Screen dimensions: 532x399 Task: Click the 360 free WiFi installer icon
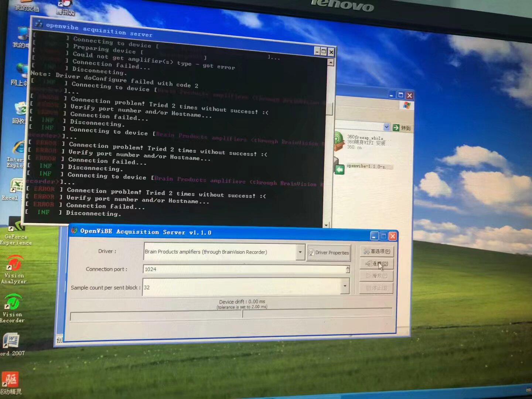[x=338, y=141]
